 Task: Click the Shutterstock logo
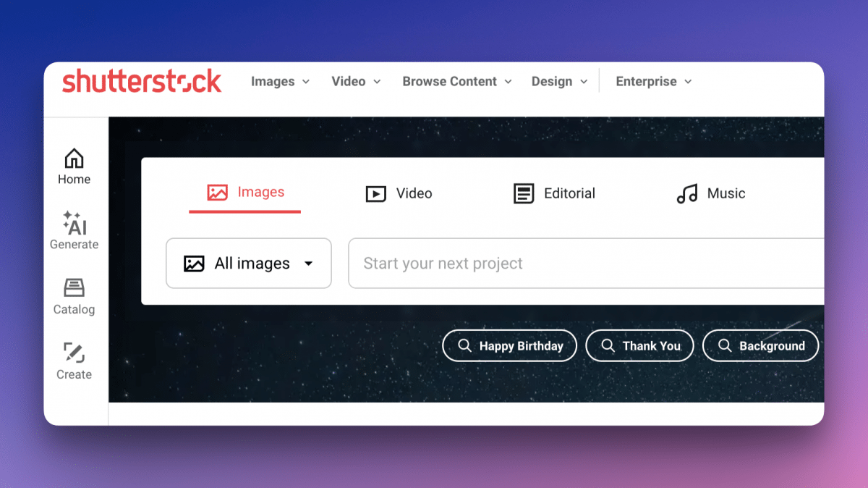coord(142,82)
